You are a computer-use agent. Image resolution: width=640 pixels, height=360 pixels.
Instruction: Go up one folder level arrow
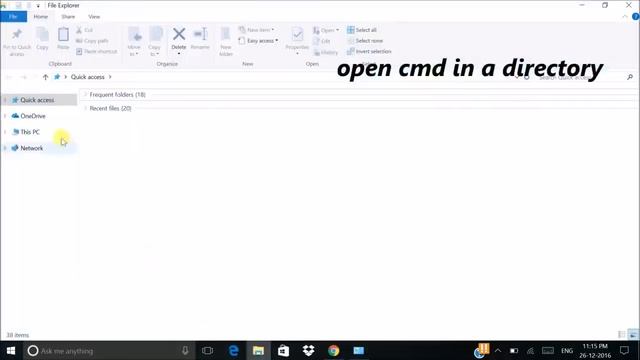[45, 77]
